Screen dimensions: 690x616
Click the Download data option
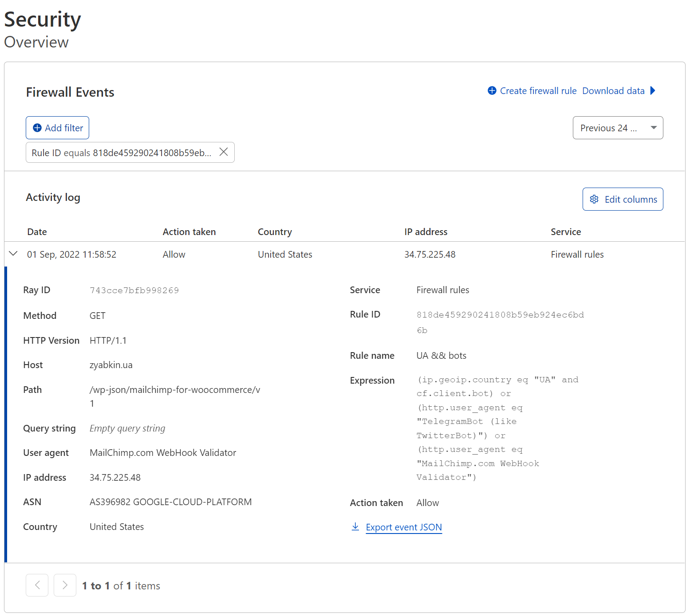point(614,90)
